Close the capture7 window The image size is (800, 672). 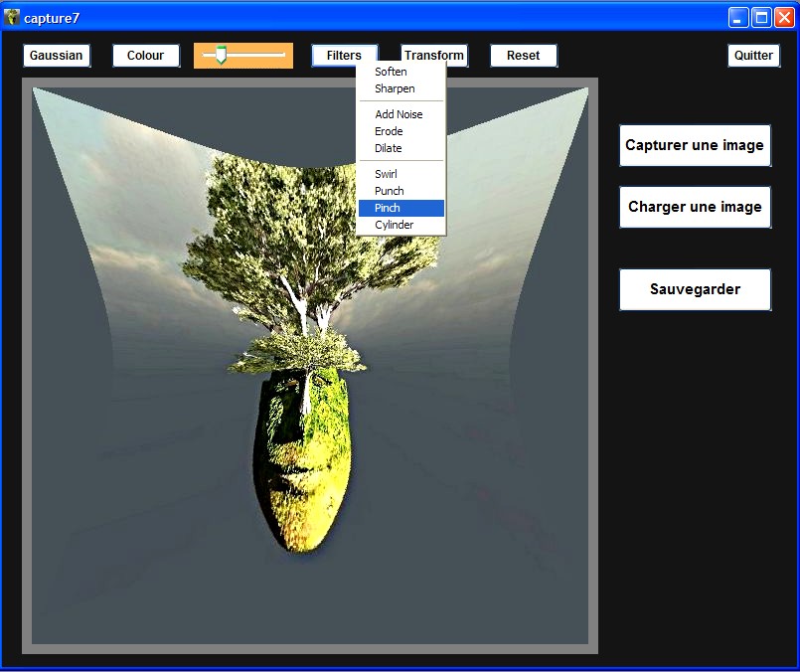pos(784,18)
